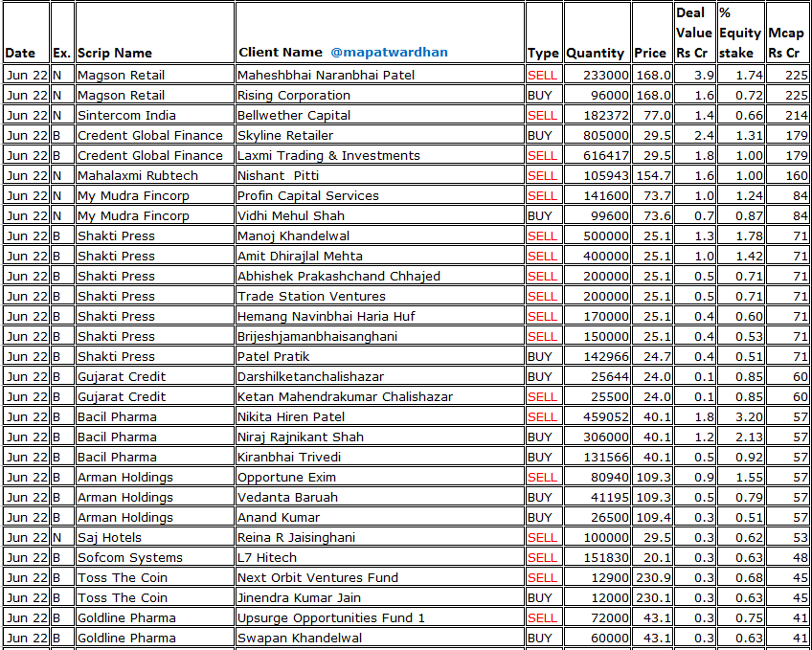Viewport: 812px width, 650px height.
Task: Select the Saj Hotels scrip name
Action: click(155, 538)
